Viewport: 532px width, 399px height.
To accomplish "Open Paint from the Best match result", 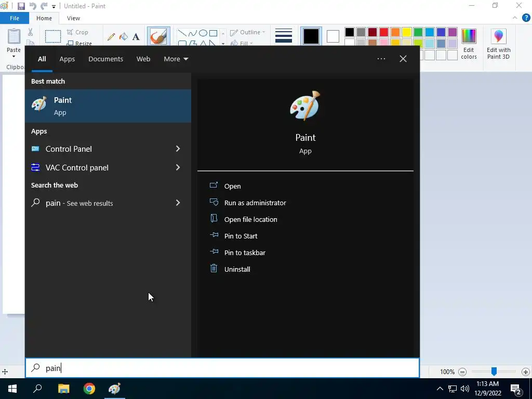I will [x=108, y=106].
